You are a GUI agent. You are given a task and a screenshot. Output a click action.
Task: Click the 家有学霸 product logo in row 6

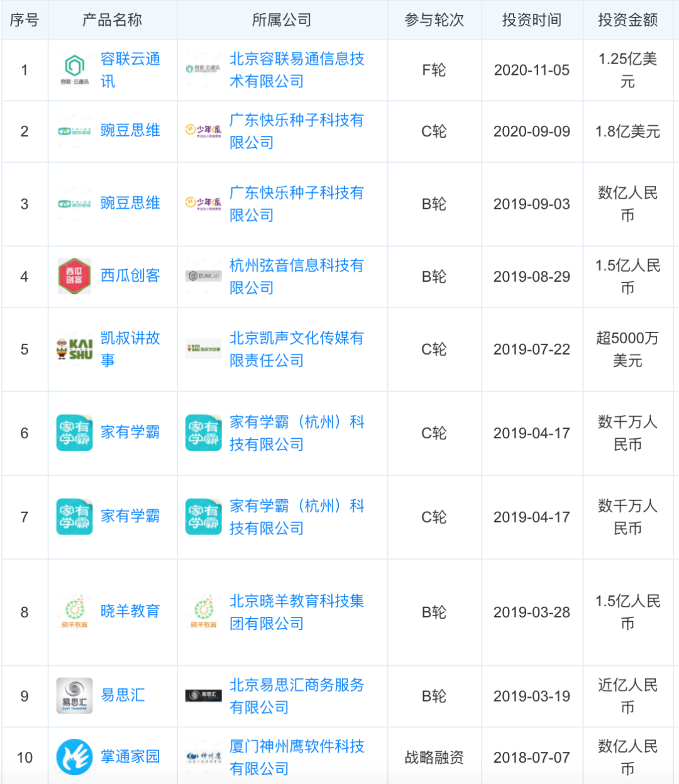(x=75, y=433)
